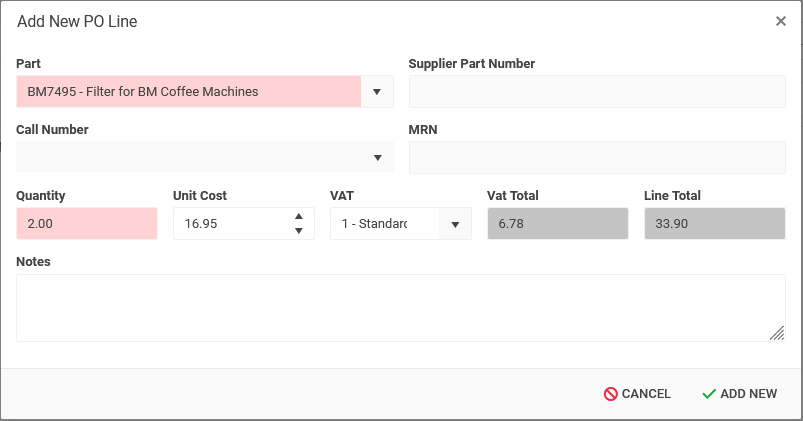Screen dimensions: 803x421
Task: Click inside the Call Number field
Action: (x=189, y=158)
